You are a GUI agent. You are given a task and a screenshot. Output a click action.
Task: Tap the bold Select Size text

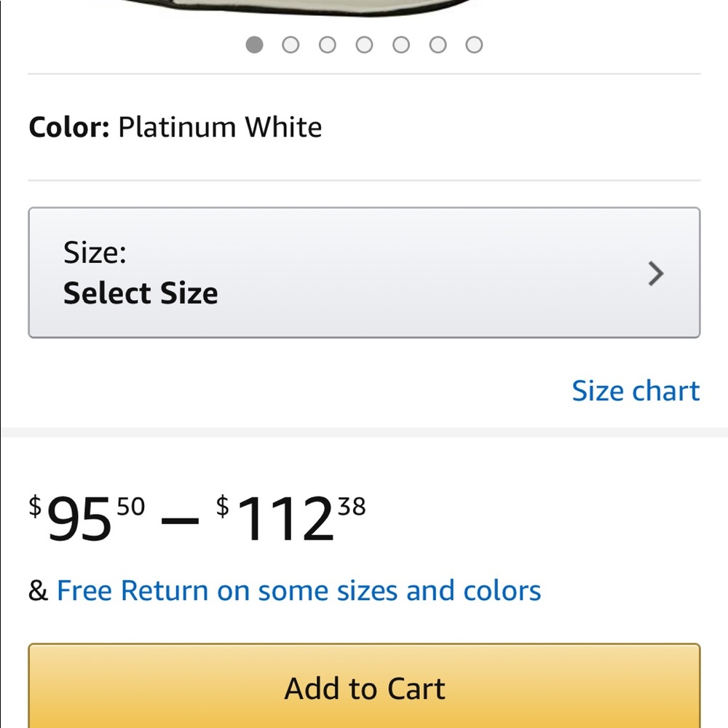pos(141,293)
